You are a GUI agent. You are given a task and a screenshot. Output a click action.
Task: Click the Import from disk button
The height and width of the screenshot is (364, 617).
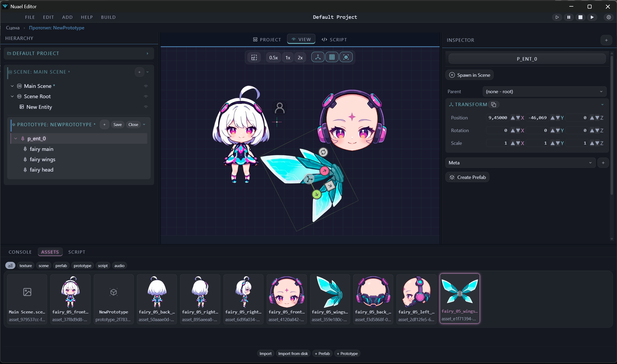coord(293,354)
